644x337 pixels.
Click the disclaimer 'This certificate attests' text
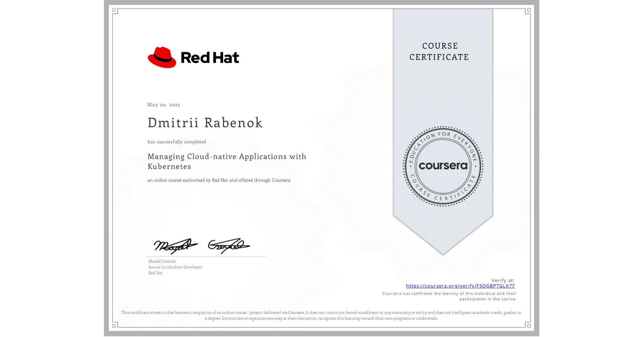(321, 315)
